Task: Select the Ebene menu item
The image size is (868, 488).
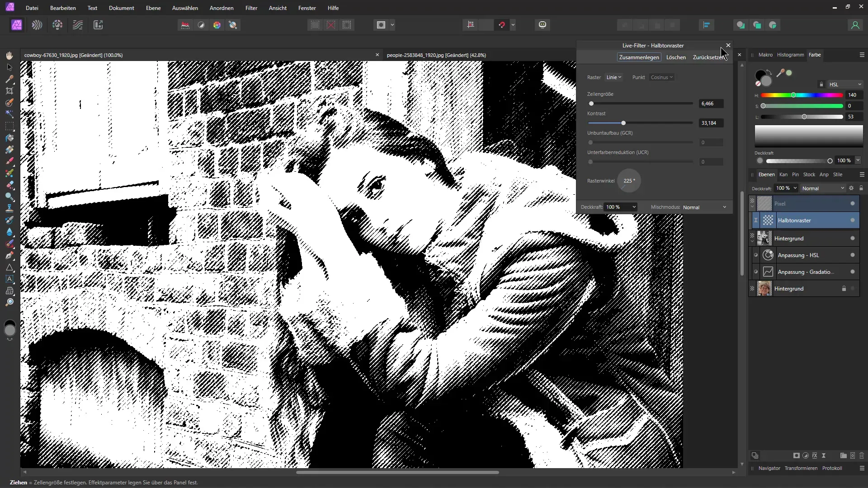Action: click(x=153, y=8)
